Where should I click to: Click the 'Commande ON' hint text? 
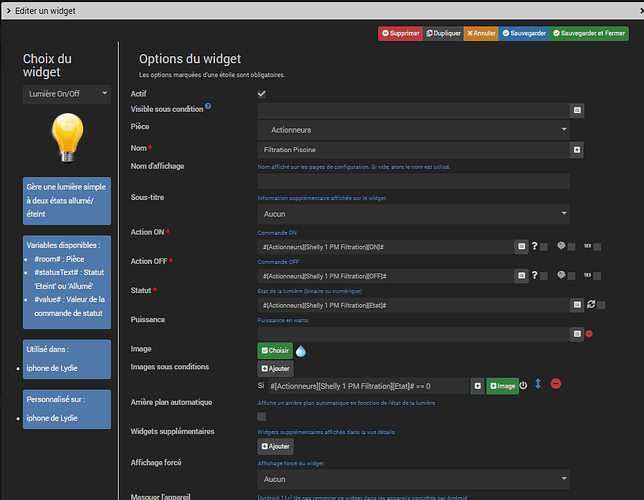pos(277,233)
